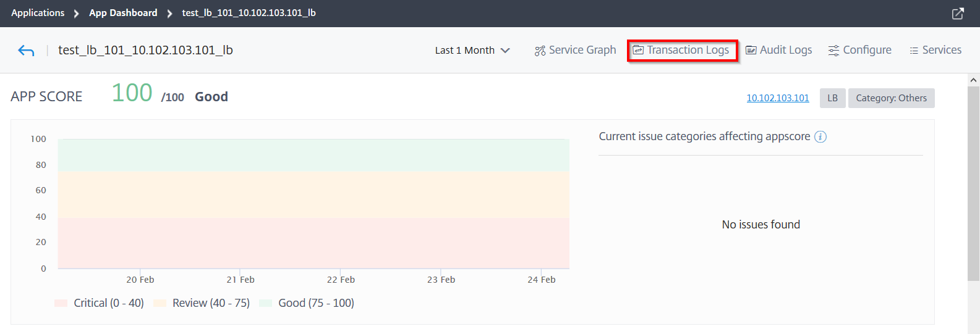The height and width of the screenshot is (334, 980).
Task: Open App Dashboard breadcrumb
Action: [123, 12]
